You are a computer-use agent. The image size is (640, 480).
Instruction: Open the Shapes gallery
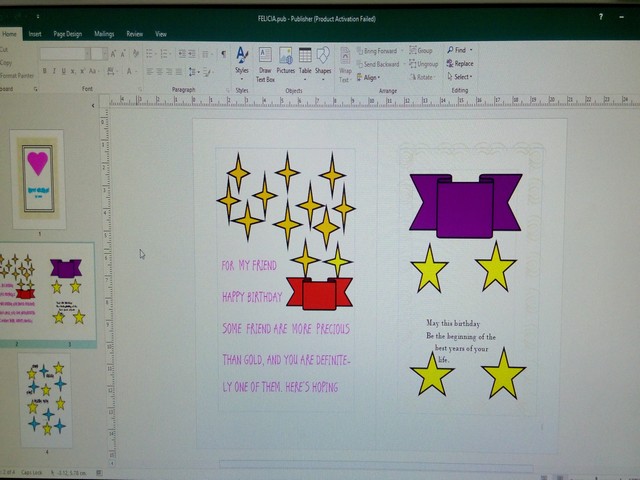[x=323, y=60]
